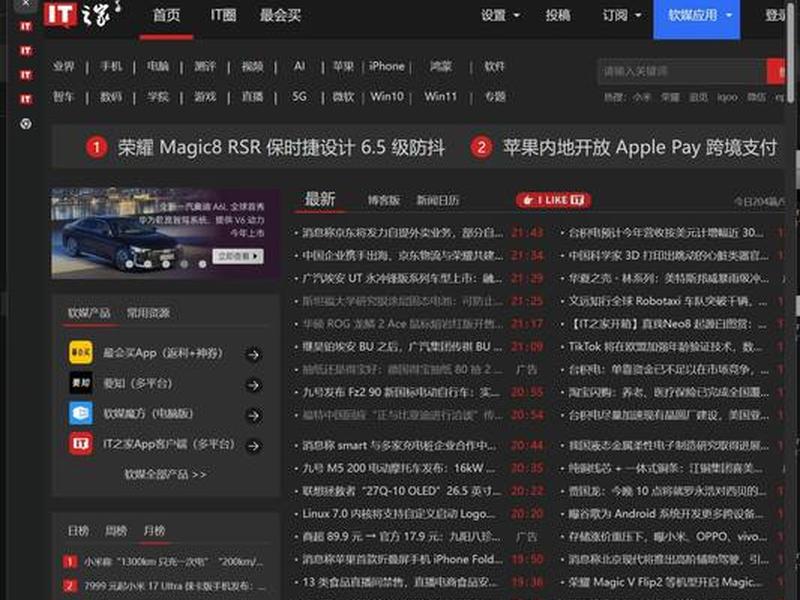The width and height of the screenshot is (800, 600).
Task: Click the IT之家 logo
Action: click(x=83, y=14)
